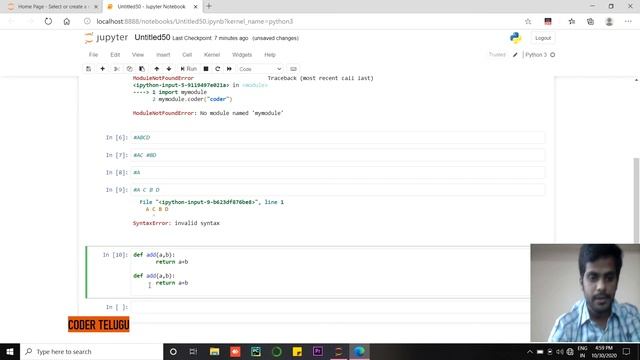Open the Kernel menu

pyautogui.click(x=212, y=55)
